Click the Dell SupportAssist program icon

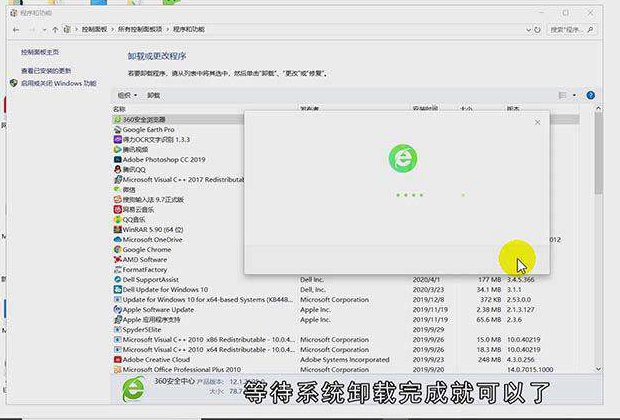(x=117, y=279)
